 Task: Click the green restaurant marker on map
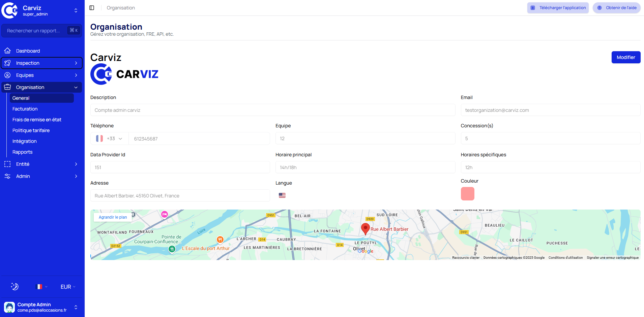(172, 249)
